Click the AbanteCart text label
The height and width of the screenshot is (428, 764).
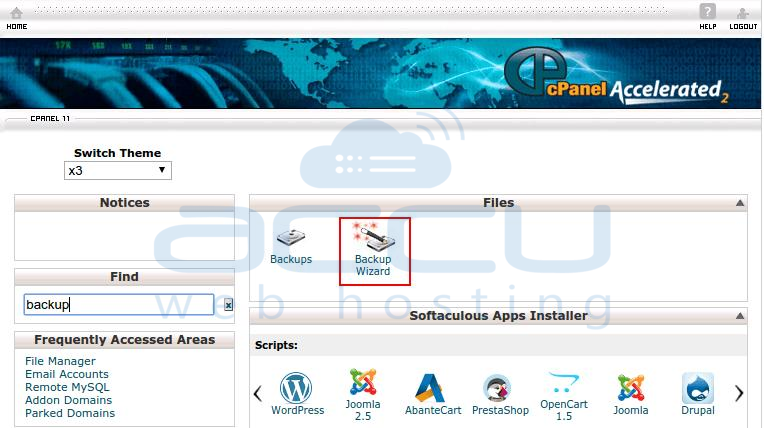coord(433,410)
